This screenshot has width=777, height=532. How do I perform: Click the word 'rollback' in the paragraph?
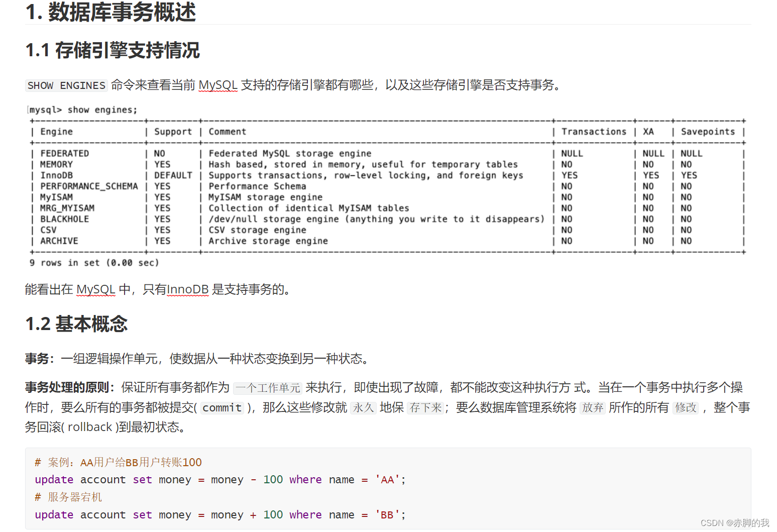coord(90,427)
